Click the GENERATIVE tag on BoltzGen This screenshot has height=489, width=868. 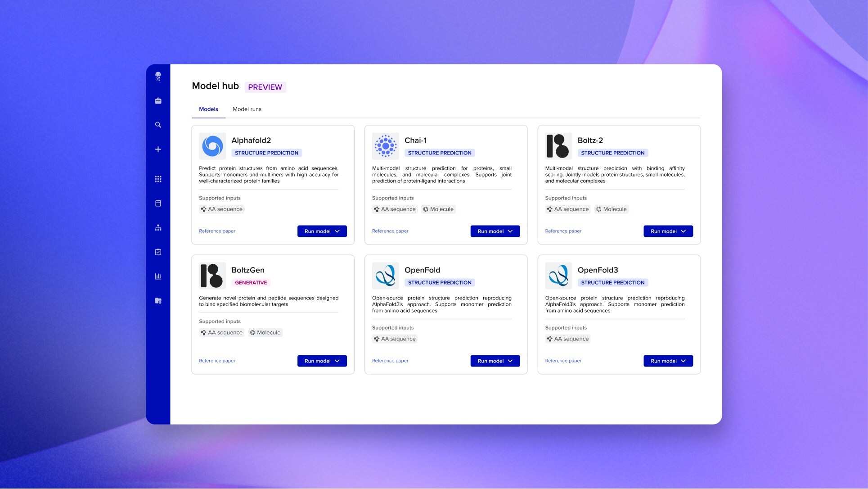click(x=251, y=283)
